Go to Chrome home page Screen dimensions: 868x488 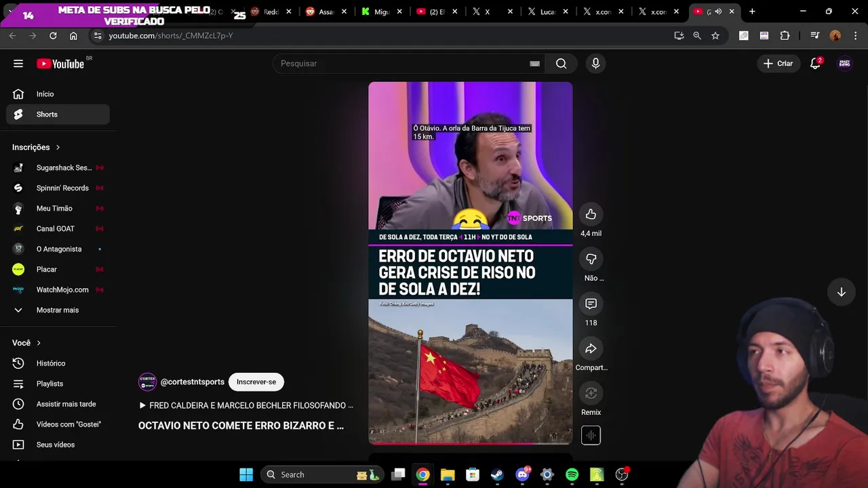coord(73,35)
